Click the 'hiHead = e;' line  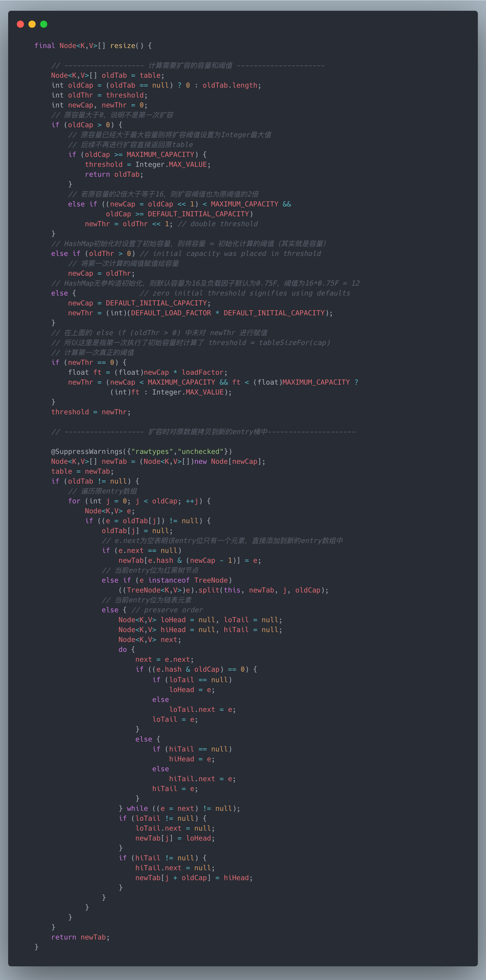(192, 759)
